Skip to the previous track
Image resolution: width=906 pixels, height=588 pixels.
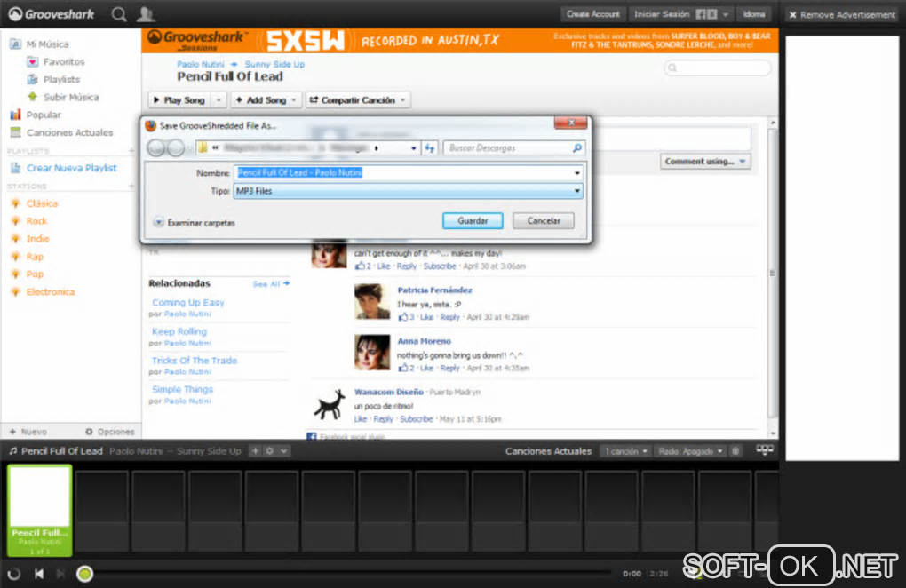pos(39,574)
